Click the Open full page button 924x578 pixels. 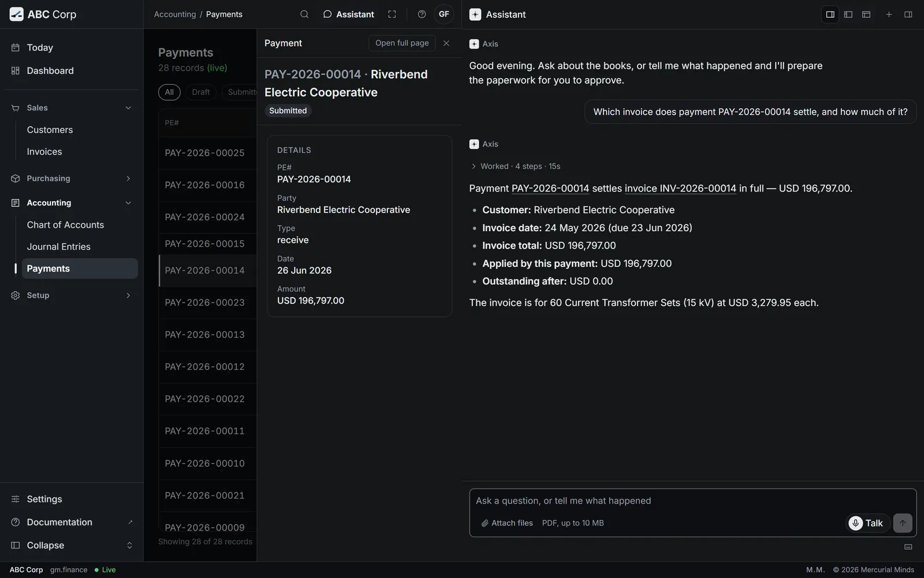click(402, 43)
